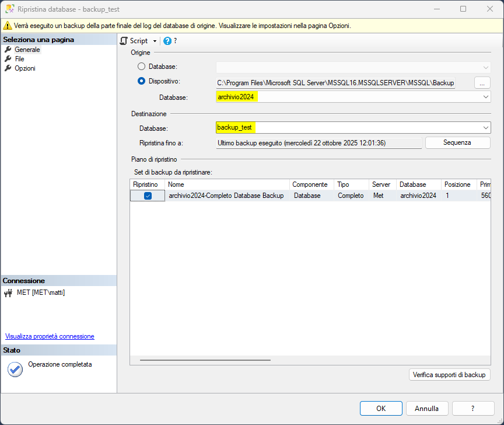Click the MET [MET\matti] connection text

point(41,292)
